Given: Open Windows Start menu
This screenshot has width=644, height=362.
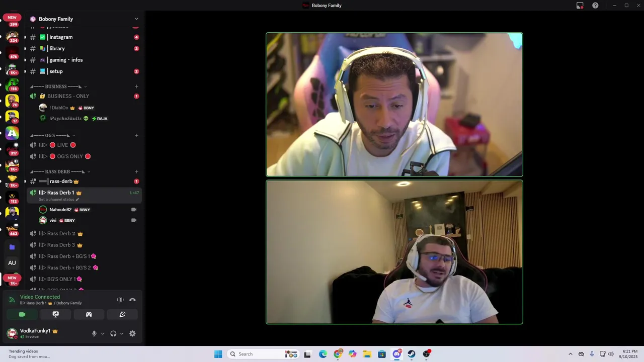Looking at the screenshot, I should click(218, 354).
